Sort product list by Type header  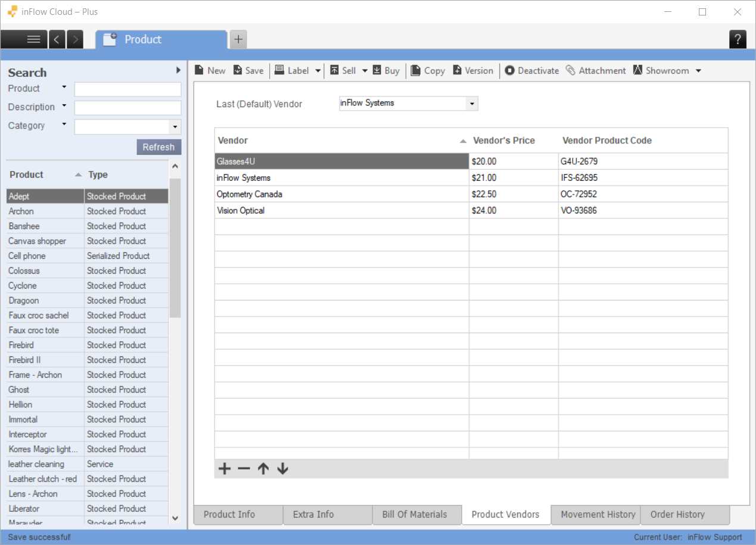126,175
